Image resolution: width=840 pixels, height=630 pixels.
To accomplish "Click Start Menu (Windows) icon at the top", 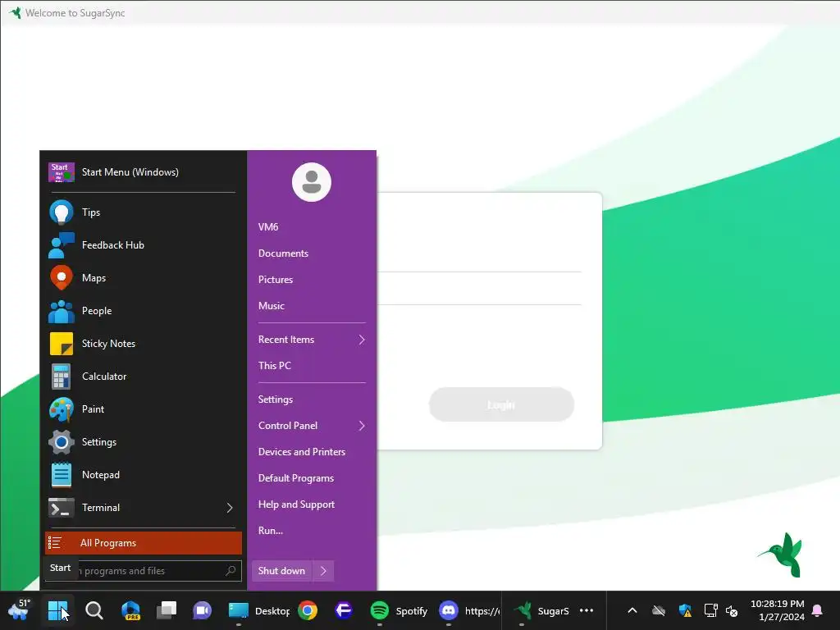I will coord(61,172).
